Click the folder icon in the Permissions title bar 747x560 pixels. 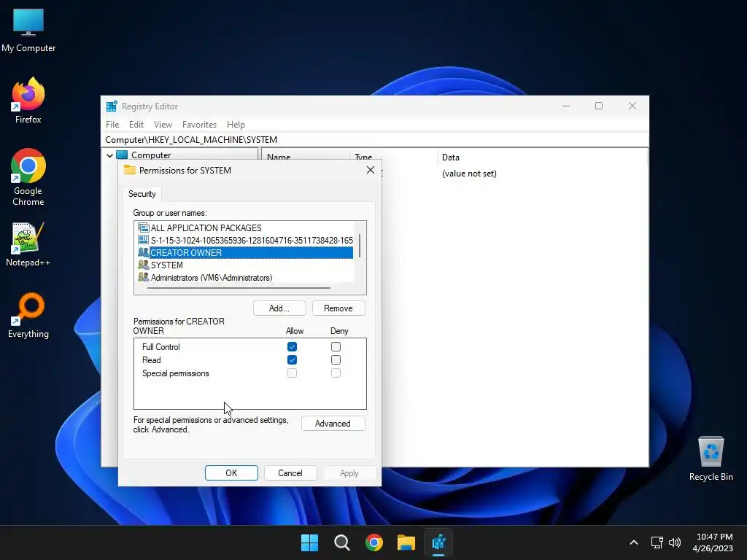point(130,170)
